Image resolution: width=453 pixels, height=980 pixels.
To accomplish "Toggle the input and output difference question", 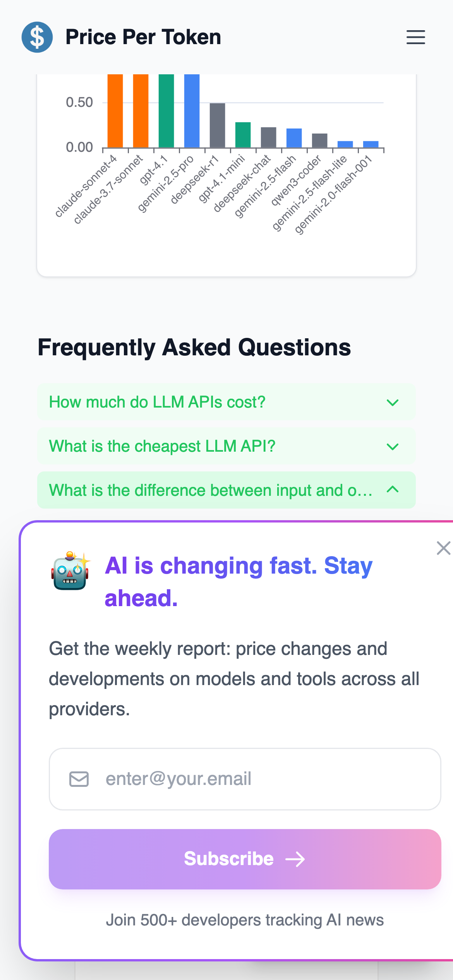I will 211,490.
